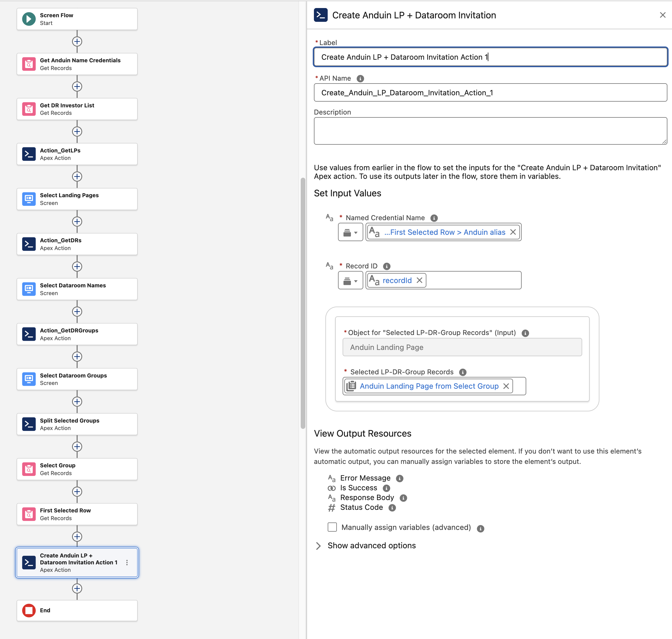Click the Screen Flow Start play icon

[x=29, y=19]
